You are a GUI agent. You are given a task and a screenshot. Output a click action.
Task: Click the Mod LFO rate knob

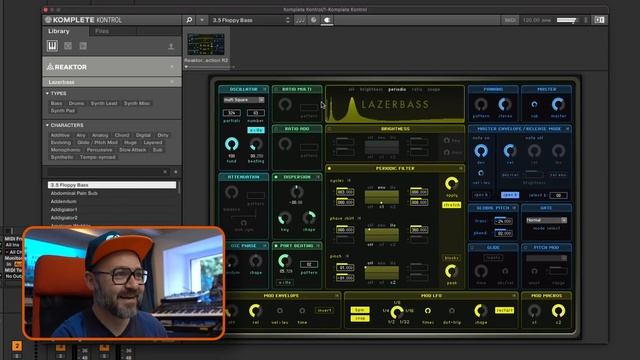pos(397,312)
